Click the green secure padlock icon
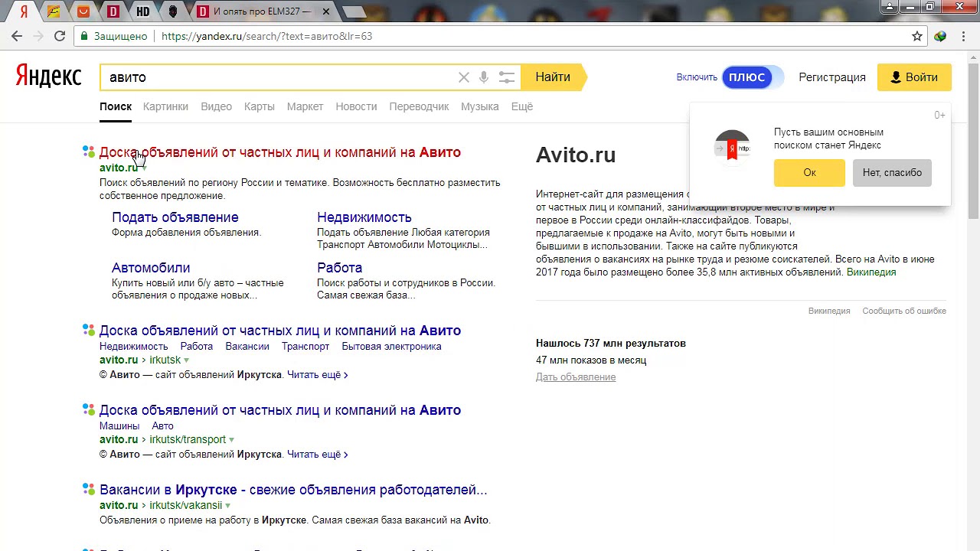980x551 pixels. (x=84, y=36)
